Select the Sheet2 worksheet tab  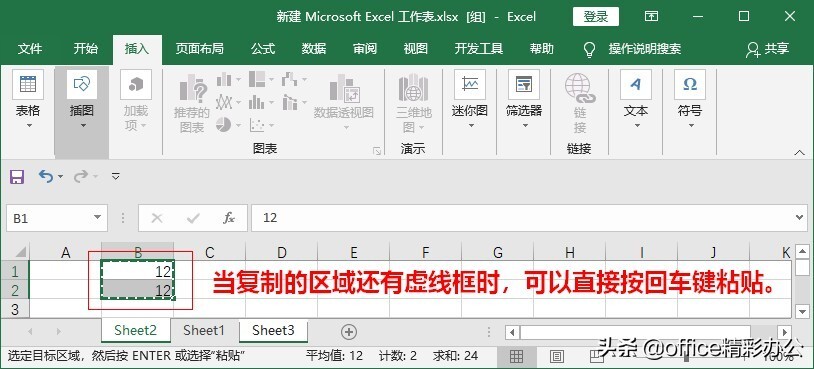coord(135,331)
